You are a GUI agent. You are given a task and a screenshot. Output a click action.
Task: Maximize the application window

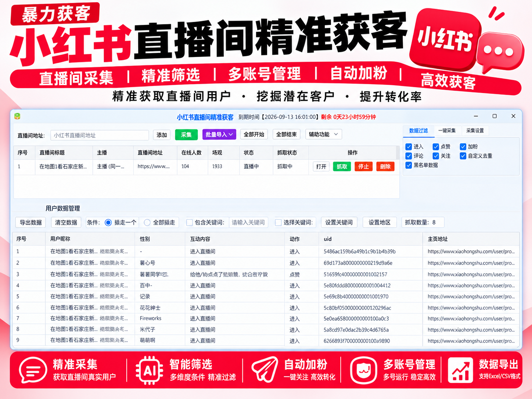(x=495, y=116)
